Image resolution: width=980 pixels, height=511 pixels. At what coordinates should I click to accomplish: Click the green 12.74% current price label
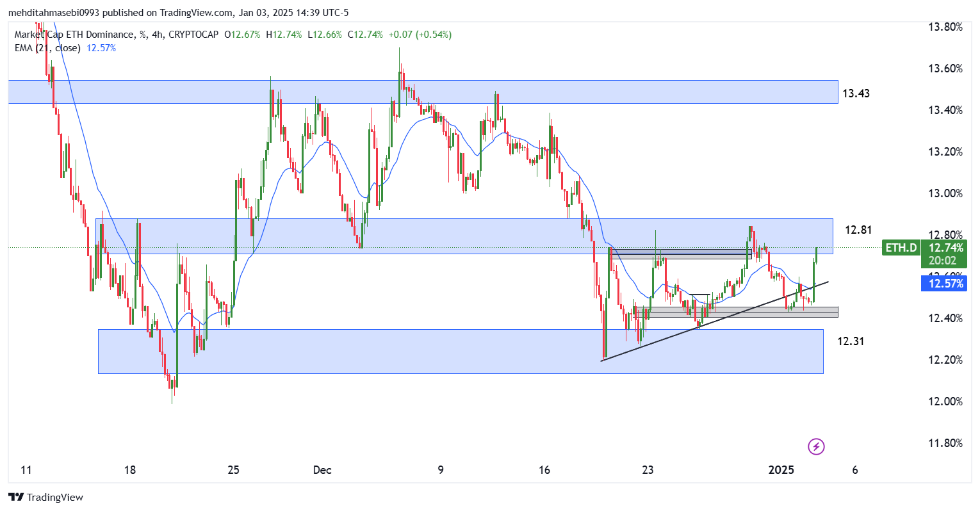(946, 248)
